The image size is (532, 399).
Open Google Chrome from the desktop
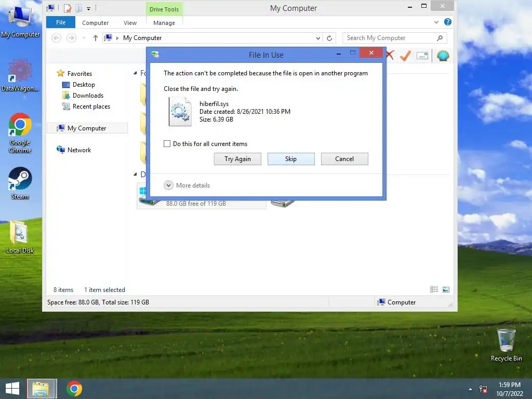(x=20, y=133)
